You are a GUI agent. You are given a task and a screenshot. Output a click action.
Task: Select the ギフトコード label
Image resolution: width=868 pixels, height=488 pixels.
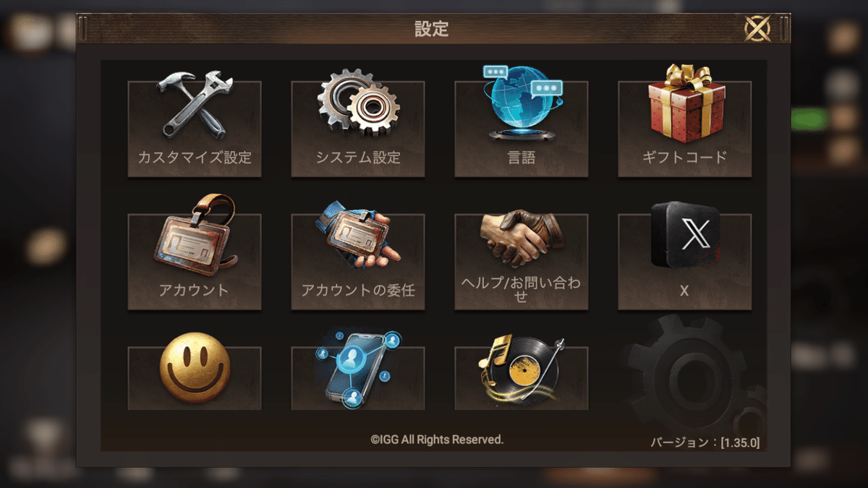684,157
